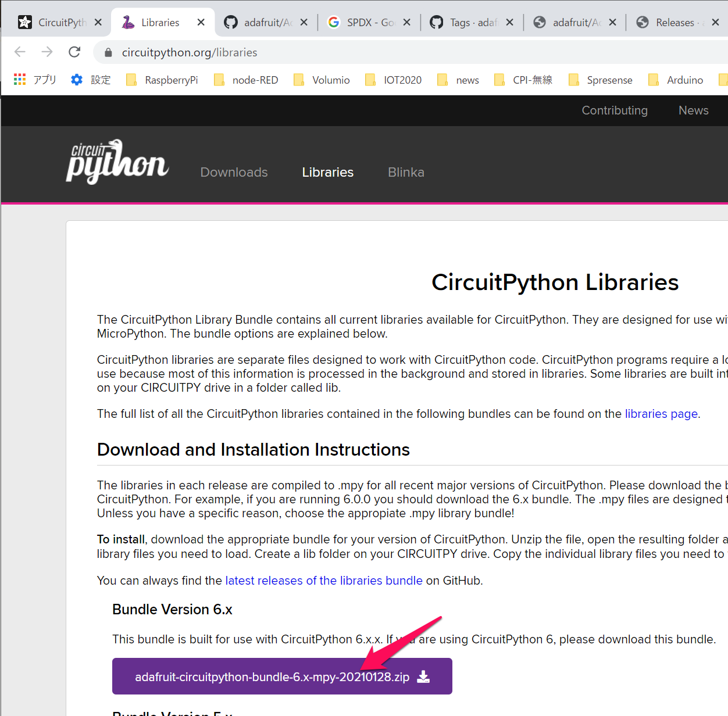Image resolution: width=728 pixels, height=716 pixels.
Task: Click inside the browser address bar
Action: (x=233, y=52)
